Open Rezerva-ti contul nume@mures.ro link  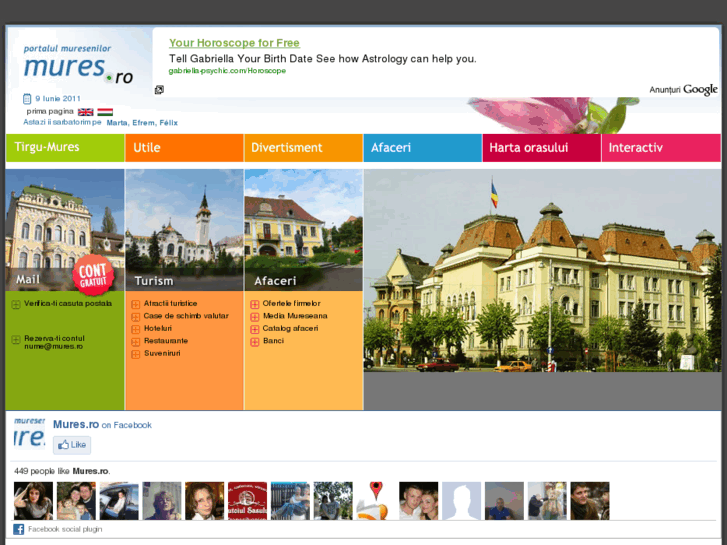tap(54, 342)
